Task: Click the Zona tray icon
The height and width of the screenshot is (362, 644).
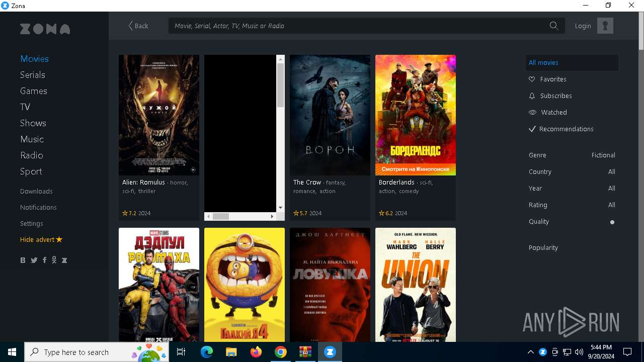Action: [x=543, y=352]
